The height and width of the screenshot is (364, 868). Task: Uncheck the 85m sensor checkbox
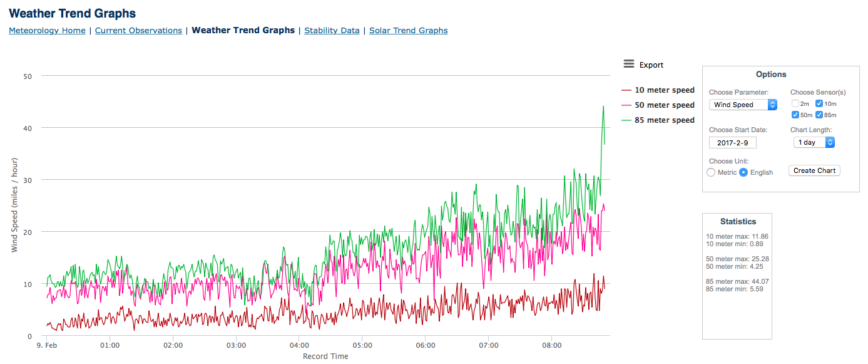coord(819,115)
